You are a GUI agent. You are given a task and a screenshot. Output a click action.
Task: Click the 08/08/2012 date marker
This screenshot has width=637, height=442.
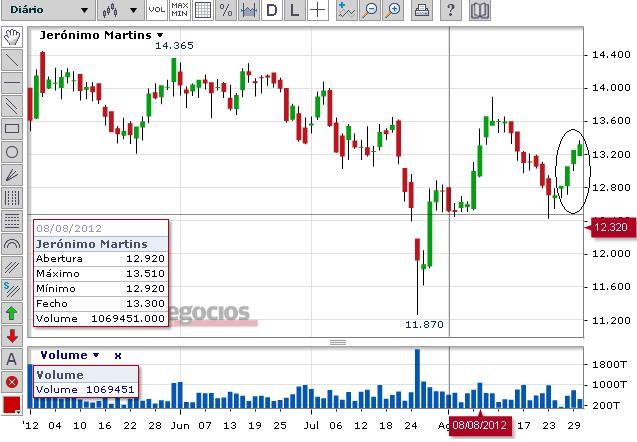[x=479, y=425]
